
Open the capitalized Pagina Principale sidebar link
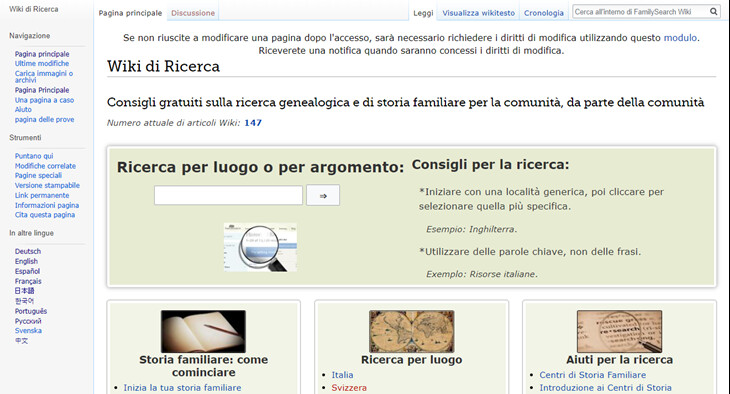coord(42,90)
